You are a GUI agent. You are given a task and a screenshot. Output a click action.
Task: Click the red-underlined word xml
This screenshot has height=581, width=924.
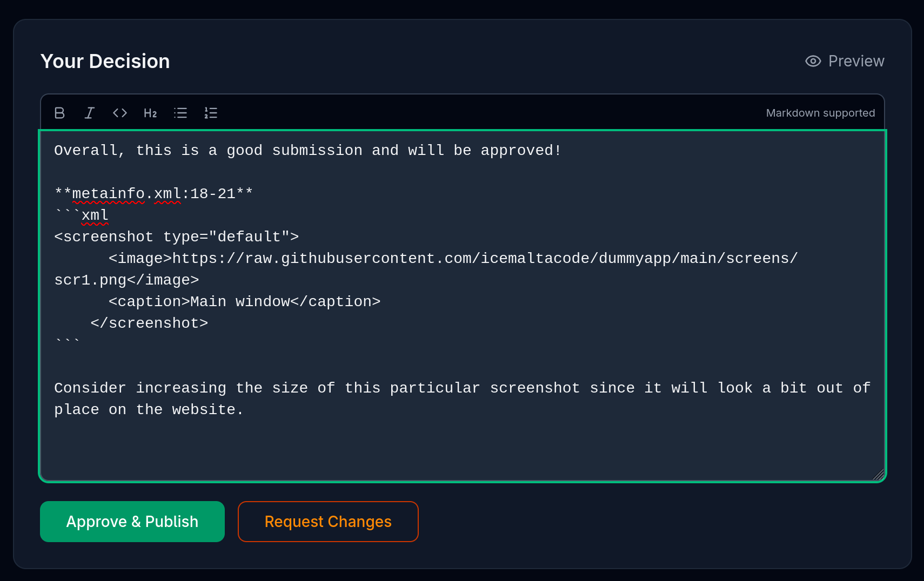(95, 215)
